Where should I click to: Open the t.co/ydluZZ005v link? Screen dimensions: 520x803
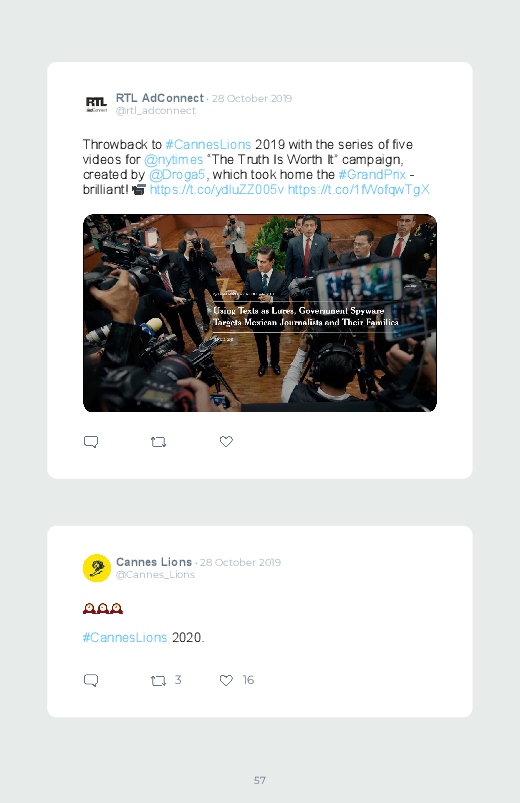click(x=216, y=189)
